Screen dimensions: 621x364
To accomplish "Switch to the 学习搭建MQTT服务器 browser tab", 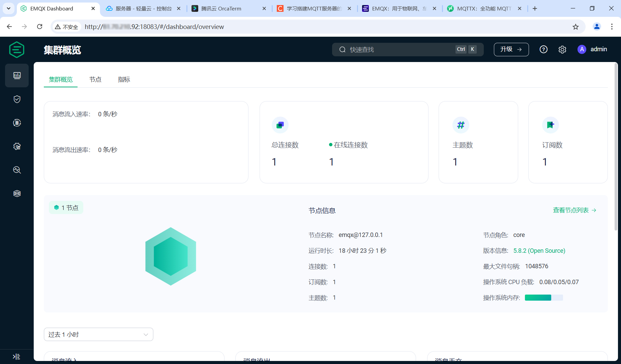I will click(314, 8).
